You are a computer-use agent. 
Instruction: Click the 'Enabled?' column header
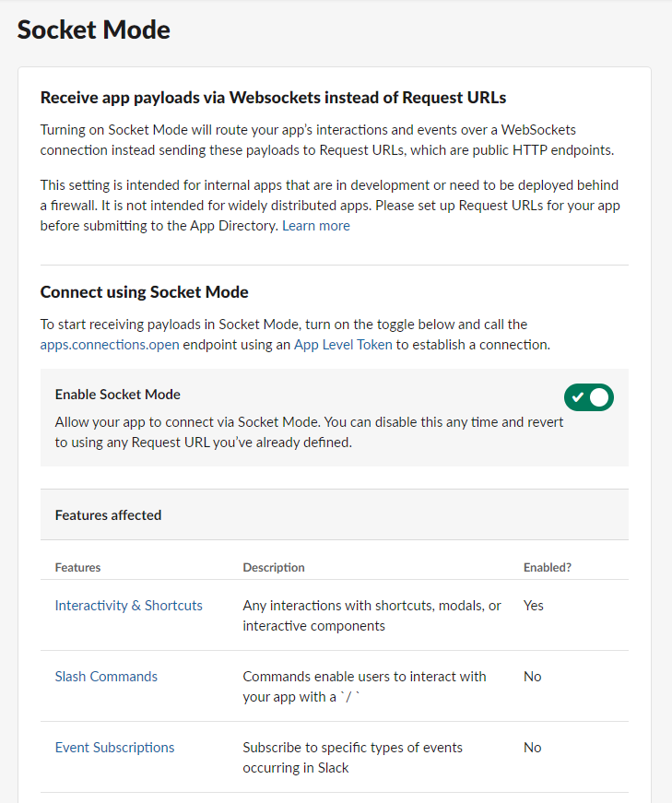coord(547,567)
